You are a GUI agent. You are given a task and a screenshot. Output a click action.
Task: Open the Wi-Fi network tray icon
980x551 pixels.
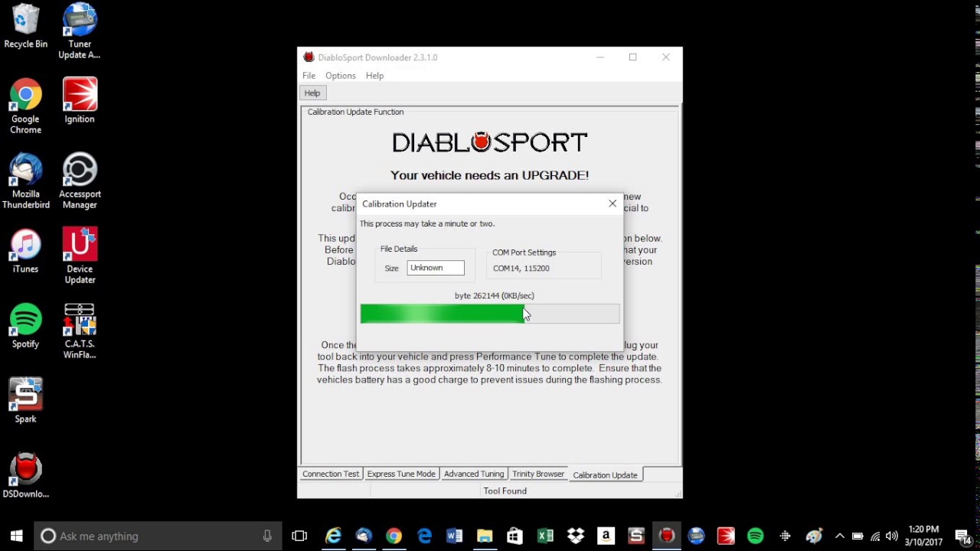pyautogui.click(x=874, y=536)
